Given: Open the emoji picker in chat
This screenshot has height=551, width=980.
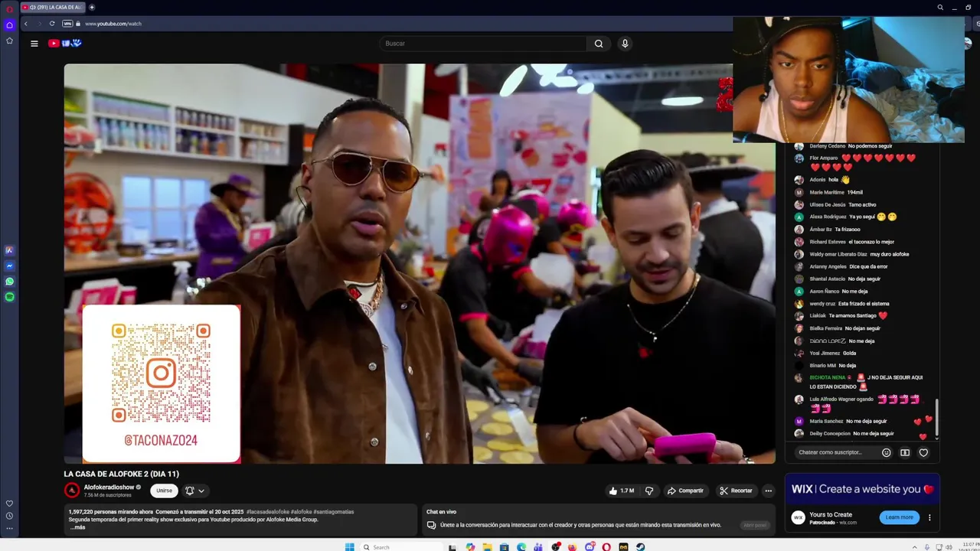Looking at the screenshot, I should tap(887, 452).
